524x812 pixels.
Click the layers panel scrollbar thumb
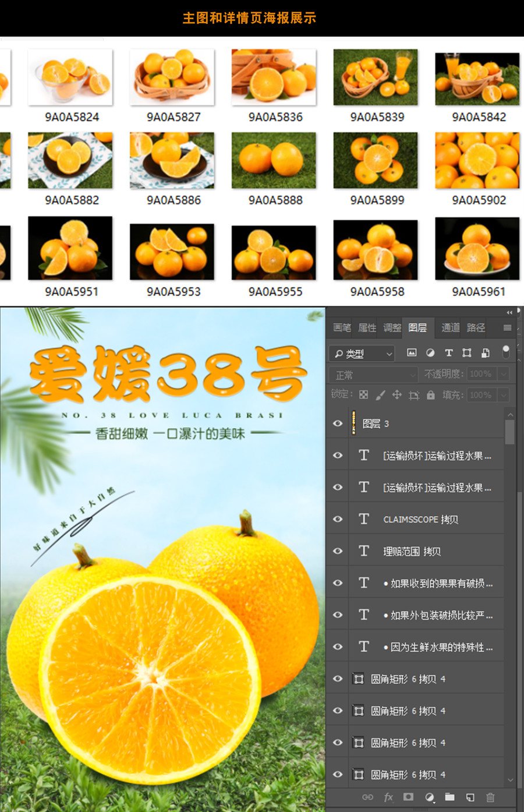(x=510, y=432)
